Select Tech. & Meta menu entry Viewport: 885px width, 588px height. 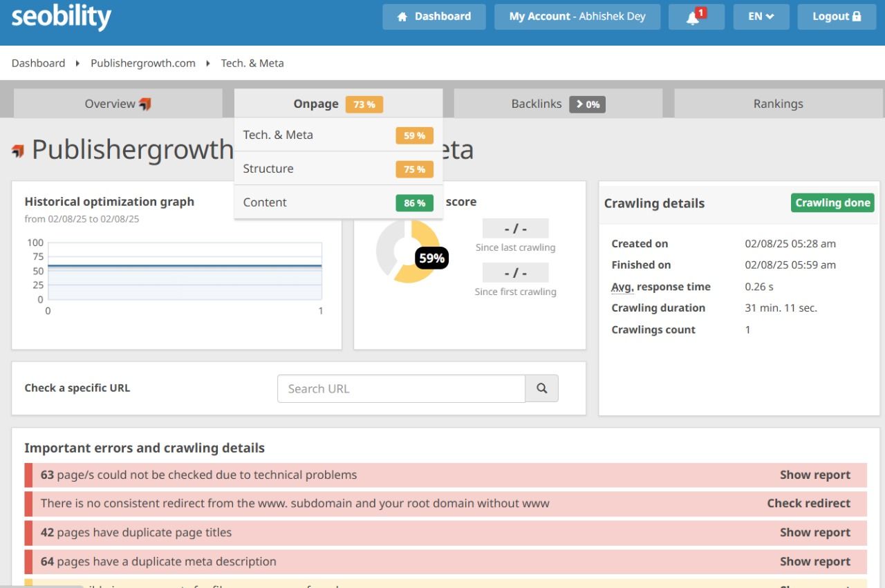pos(338,135)
